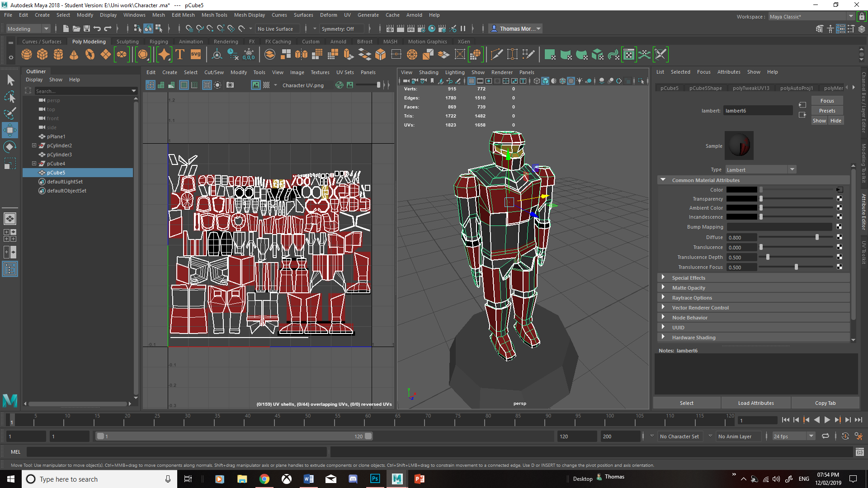
Task: Toggle checker map in UV editor
Action: point(266,85)
